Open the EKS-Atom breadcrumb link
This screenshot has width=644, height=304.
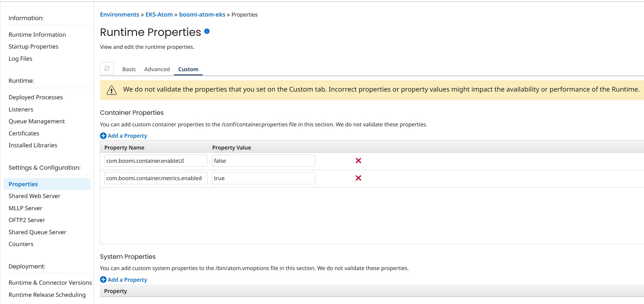(x=159, y=15)
